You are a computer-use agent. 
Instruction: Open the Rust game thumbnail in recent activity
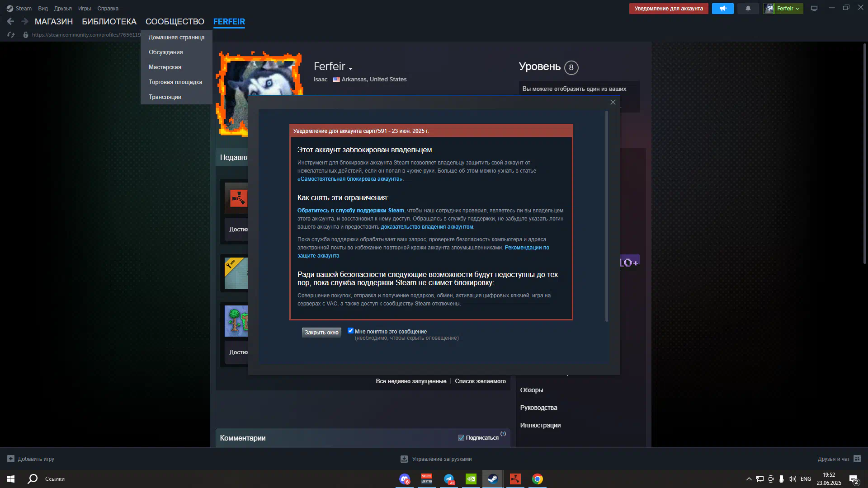[236, 198]
